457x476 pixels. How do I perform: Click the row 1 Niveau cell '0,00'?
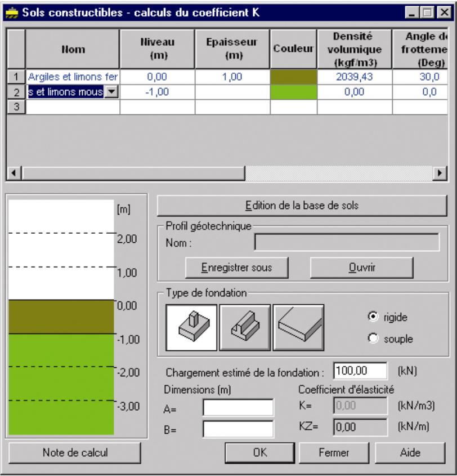158,77
